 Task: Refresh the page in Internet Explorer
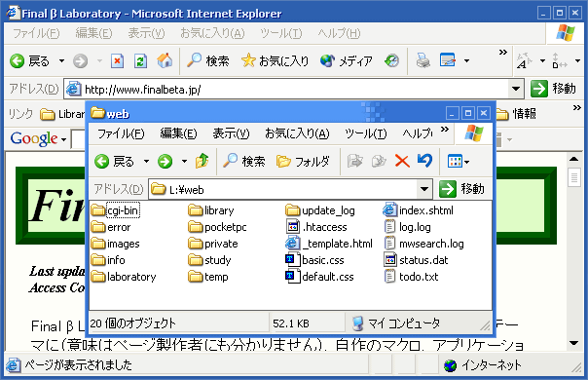click(140, 60)
